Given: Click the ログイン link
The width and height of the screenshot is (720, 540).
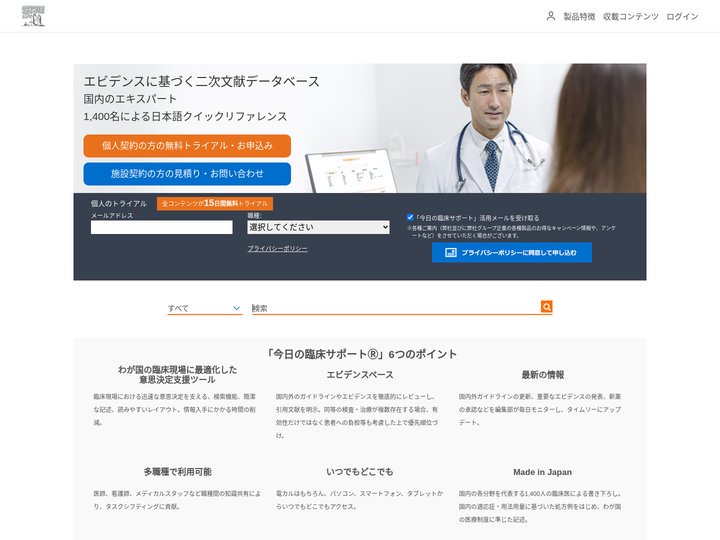Looking at the screenshot, I should click(682, 17).
